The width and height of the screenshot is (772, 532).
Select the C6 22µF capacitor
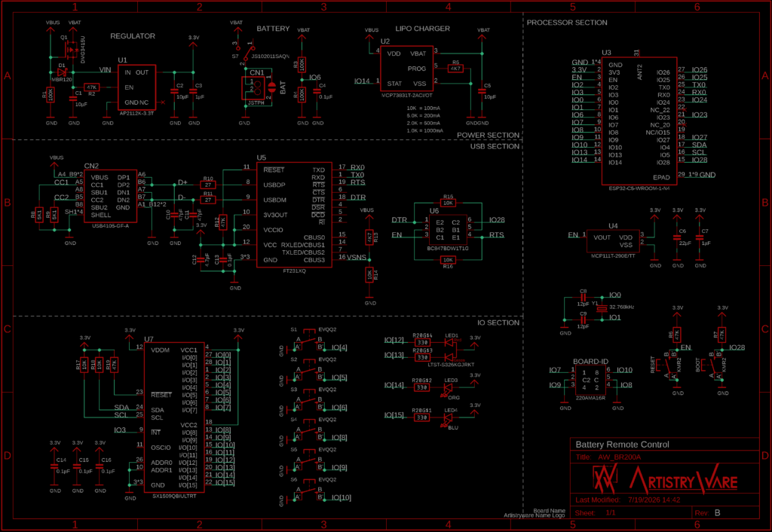click(678, 237)
